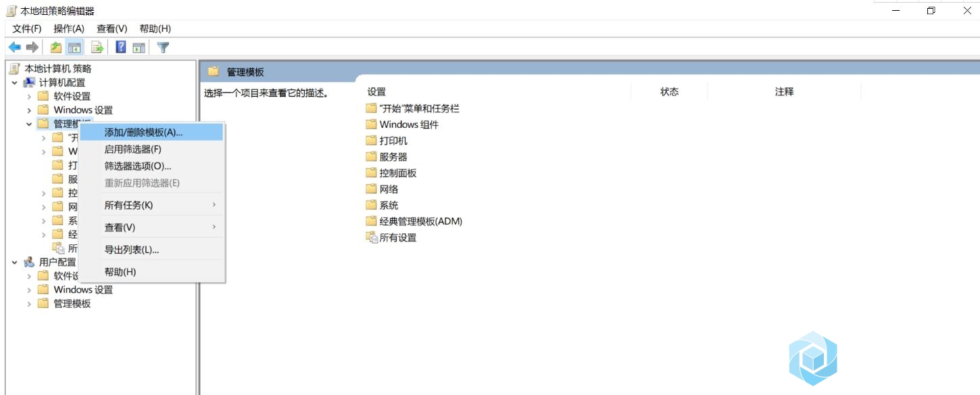Open the 操作(A) menu
This screenshot has width=980, height=395.
click(69, 28)
